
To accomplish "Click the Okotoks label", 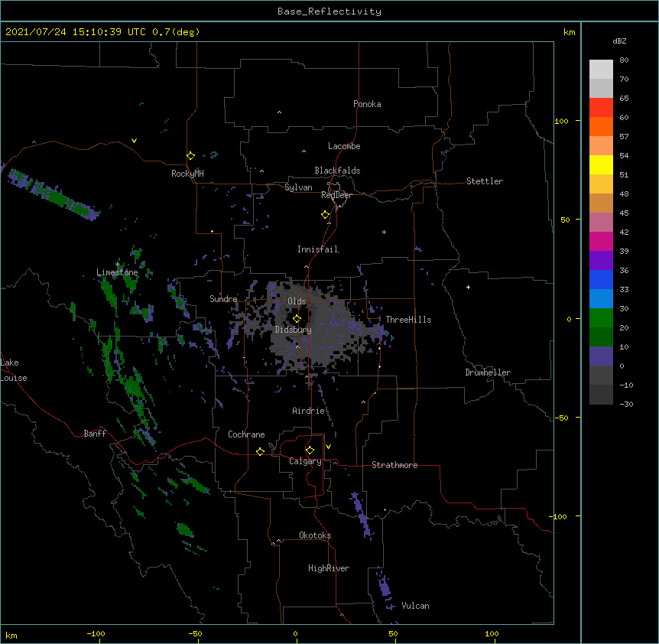I will pyautogui.click(x=315, y=535).
